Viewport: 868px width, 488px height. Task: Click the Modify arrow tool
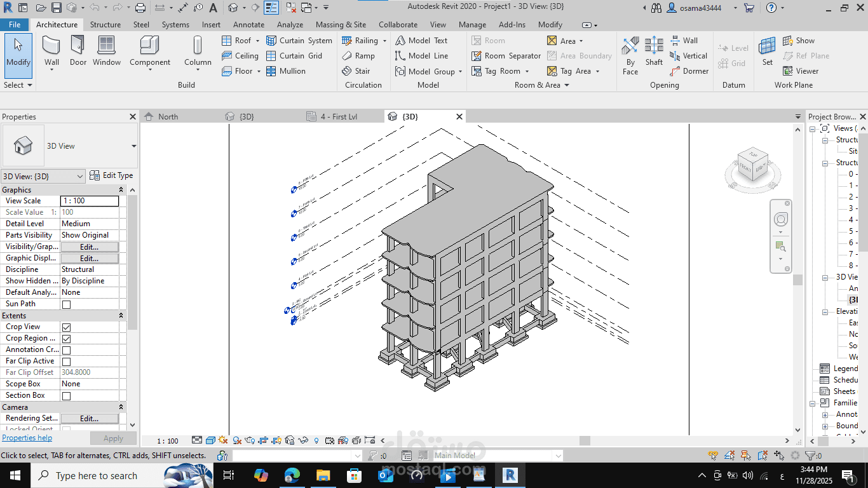pos(18,55)
